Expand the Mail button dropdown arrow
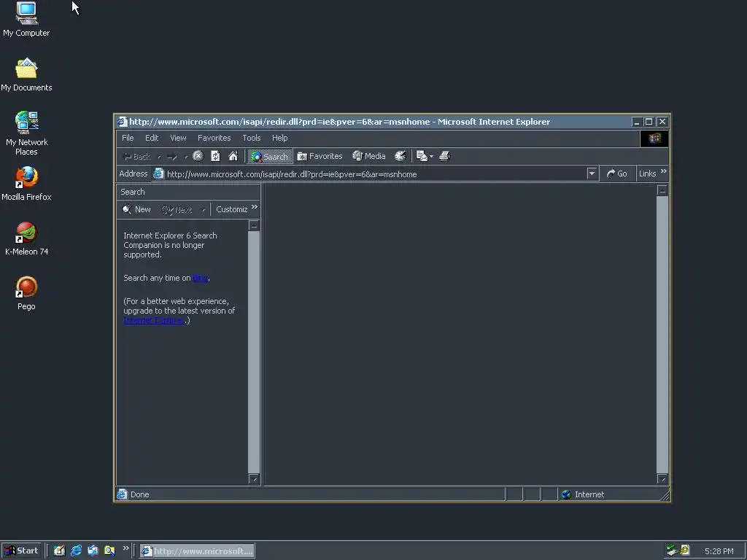 [432, 156]
